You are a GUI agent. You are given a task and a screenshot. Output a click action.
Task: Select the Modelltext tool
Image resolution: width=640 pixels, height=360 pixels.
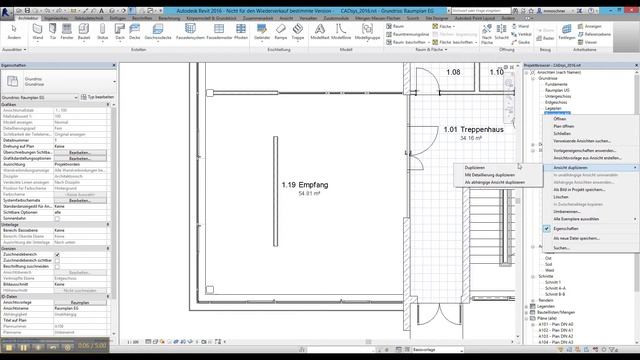pyautogui.click(x=320, y=31)
